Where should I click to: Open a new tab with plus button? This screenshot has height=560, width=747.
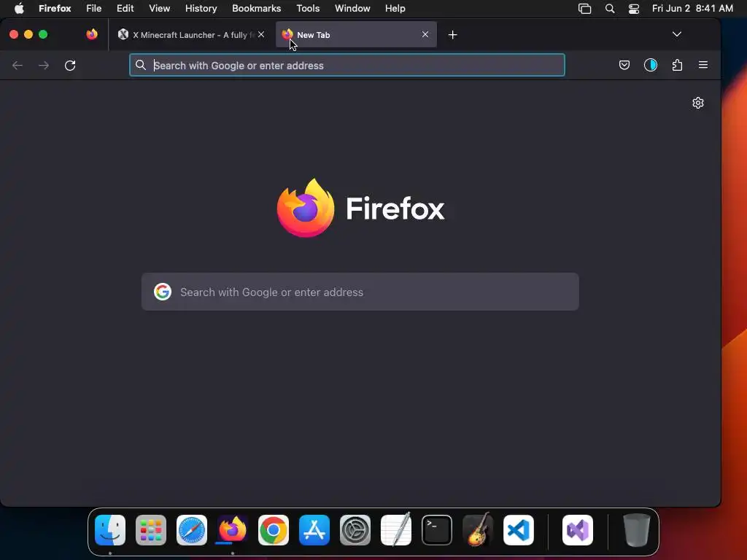[452, 35]
